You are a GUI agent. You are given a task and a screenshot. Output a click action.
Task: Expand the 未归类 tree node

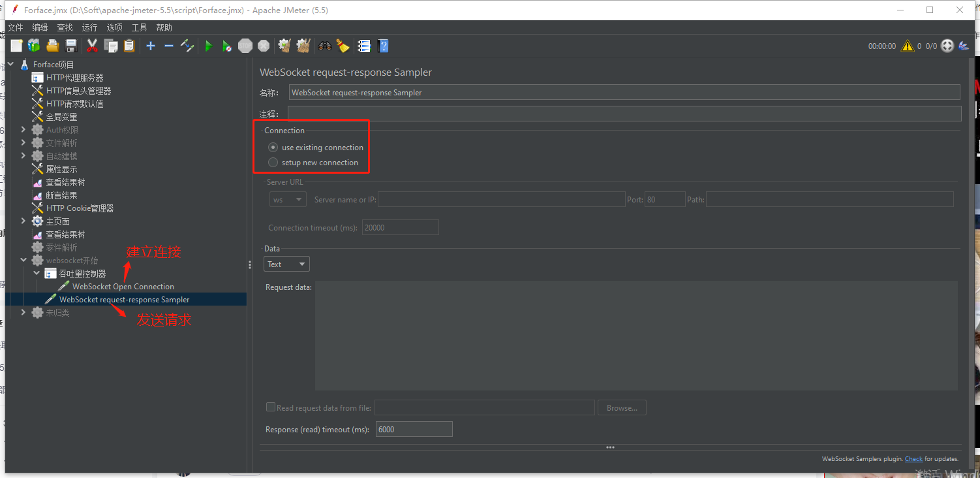point(23,313)
